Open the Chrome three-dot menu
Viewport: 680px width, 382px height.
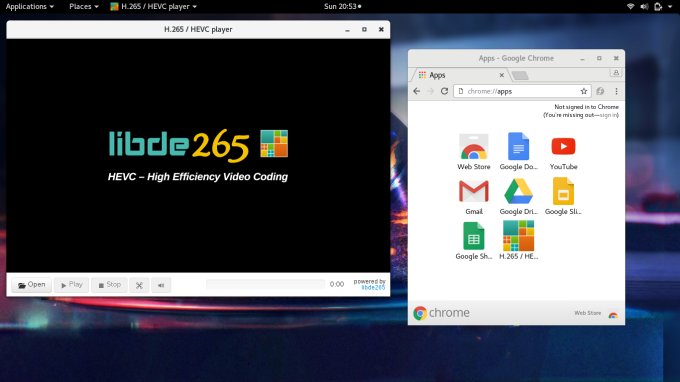(x=616, y=91)
